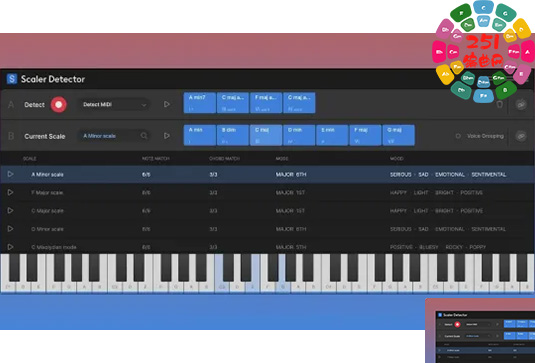Image resolution: width=535 pixels, height=363 pixels.
Task: Click the link icon beside Voice Grouping
Action: [521, 136]
